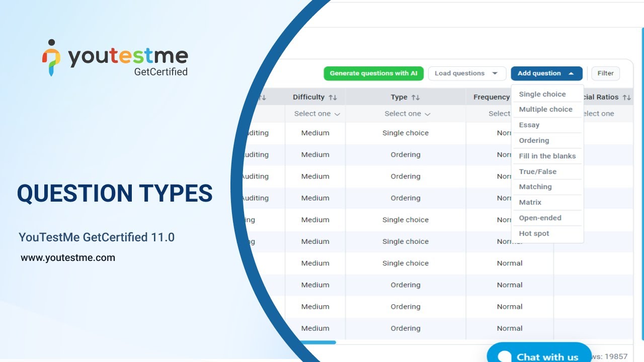Click the Frequency column header
This screenshot has height=362, width=644.
point(492,97)
